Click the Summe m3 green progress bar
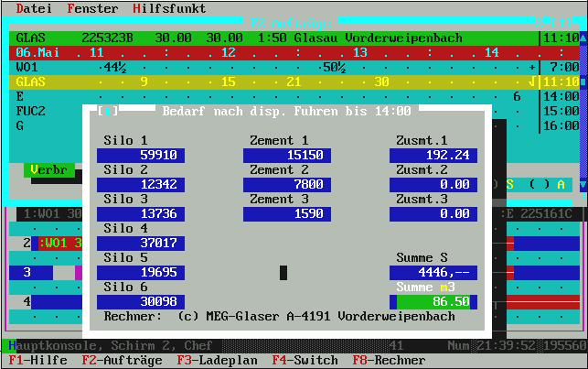 click(433, 301)
